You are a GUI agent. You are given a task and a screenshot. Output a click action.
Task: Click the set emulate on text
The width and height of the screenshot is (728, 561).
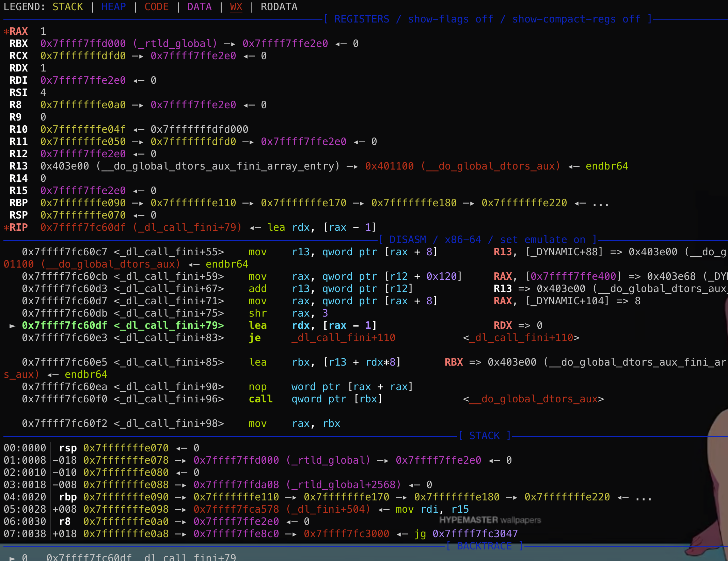coord(542,240)
